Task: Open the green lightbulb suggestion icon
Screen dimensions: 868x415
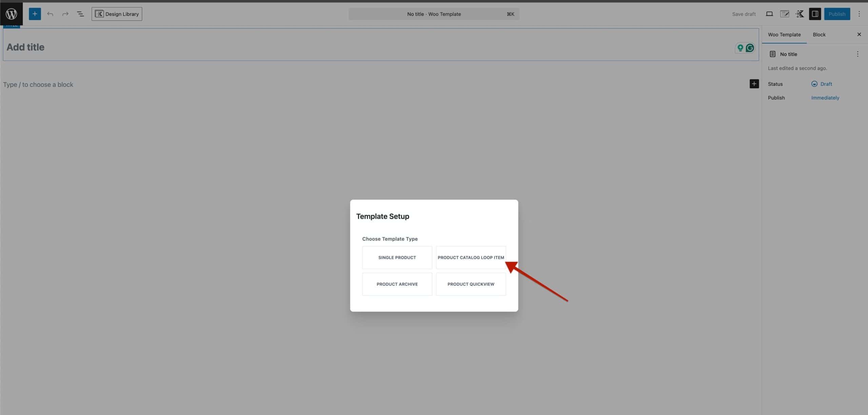Action: [x=740, y=48]
